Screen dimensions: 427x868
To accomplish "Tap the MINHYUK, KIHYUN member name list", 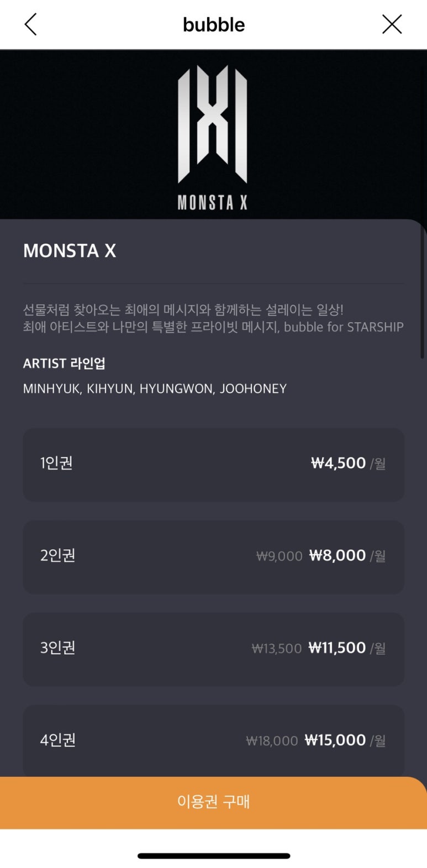I will point(155,389).
